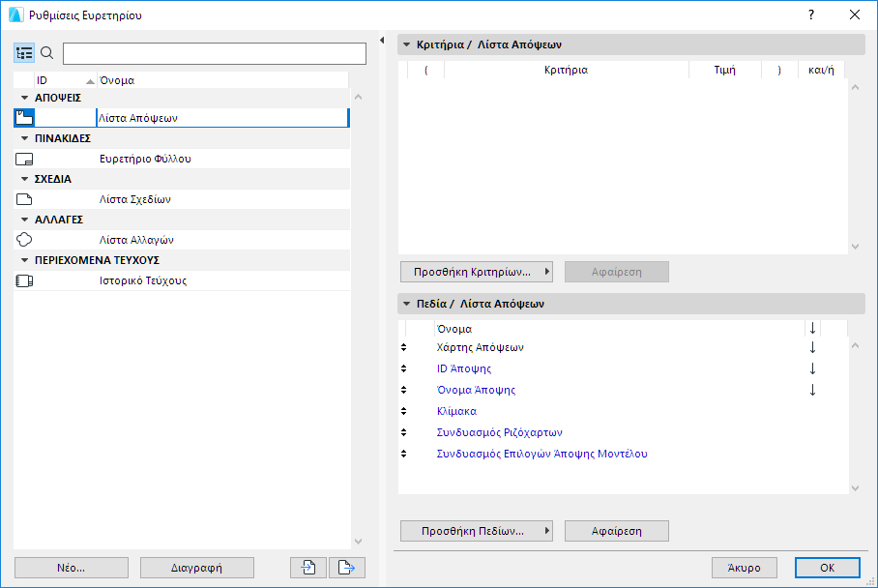Click the help question mark button

pos(811,15)
